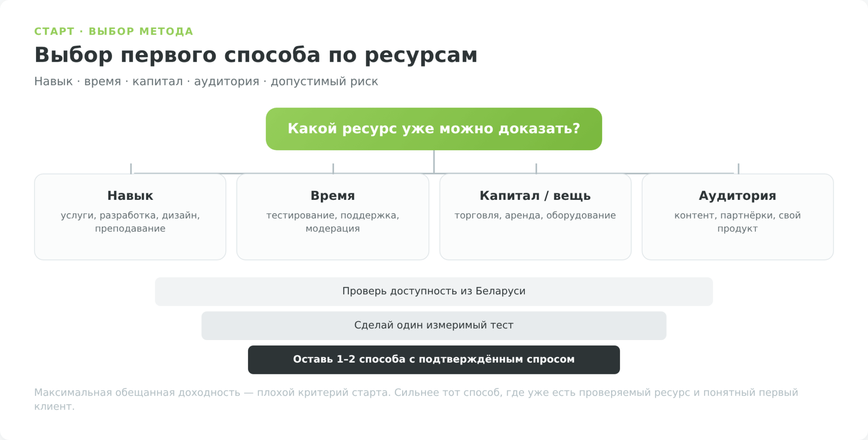Select the "Время" card
Screen dimensions: 868x440
click(333, 217)
